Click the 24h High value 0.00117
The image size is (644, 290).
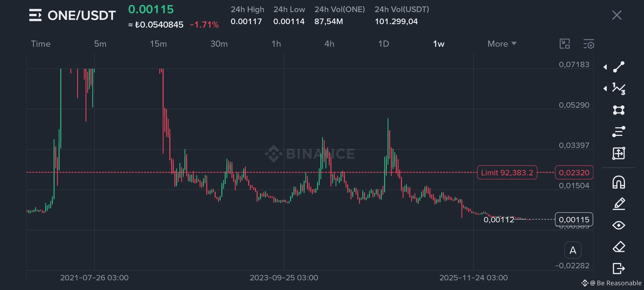click(246, 21)
